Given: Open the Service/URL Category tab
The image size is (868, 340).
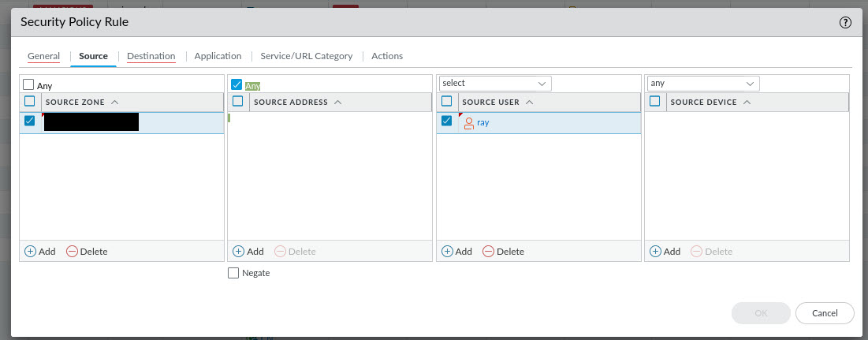Looking at the screenshot, I should click(x=307, y=56).
